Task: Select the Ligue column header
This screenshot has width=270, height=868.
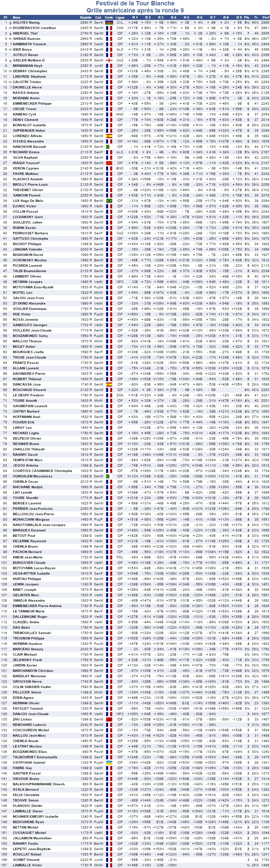Action: click(x=120, y=17)
